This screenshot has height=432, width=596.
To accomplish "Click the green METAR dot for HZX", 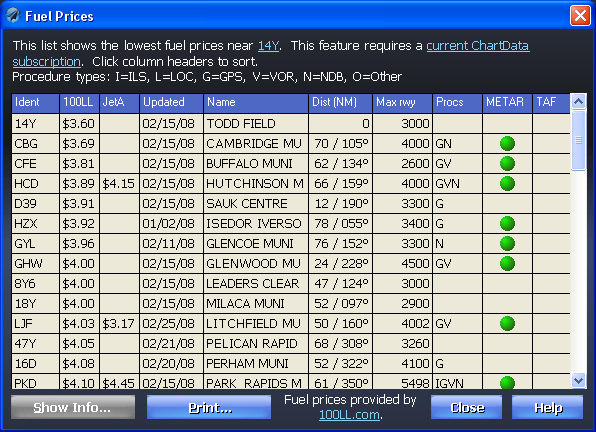I will click(507, 223).
